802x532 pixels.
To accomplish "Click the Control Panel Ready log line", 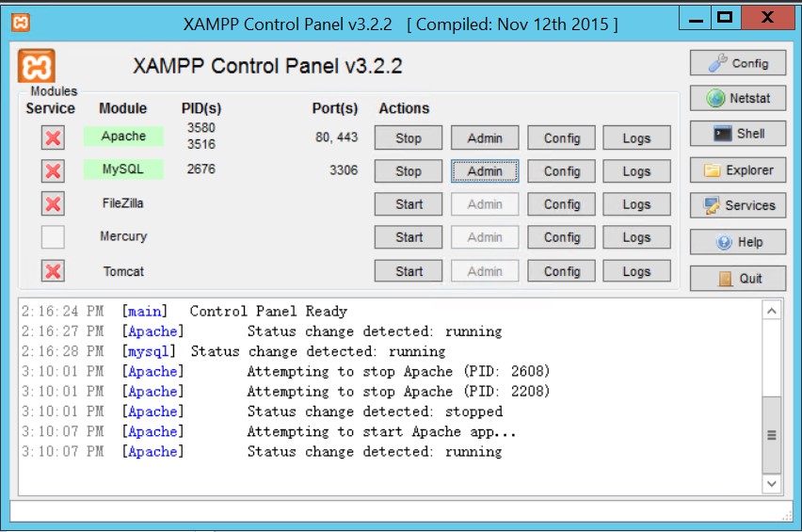I will (184, 311).
